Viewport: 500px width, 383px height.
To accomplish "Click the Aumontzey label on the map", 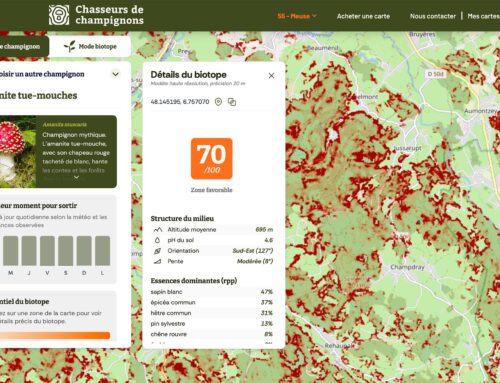I will (x=480, y=111).
